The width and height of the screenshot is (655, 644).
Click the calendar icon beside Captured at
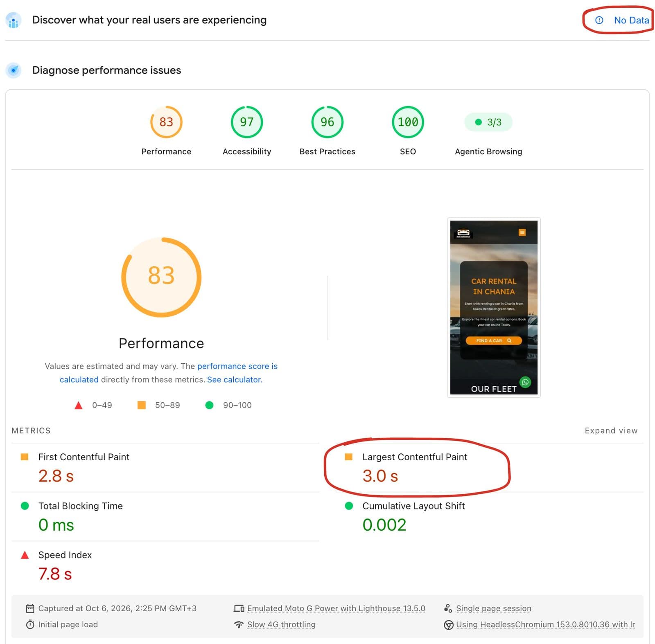(30, 608)
